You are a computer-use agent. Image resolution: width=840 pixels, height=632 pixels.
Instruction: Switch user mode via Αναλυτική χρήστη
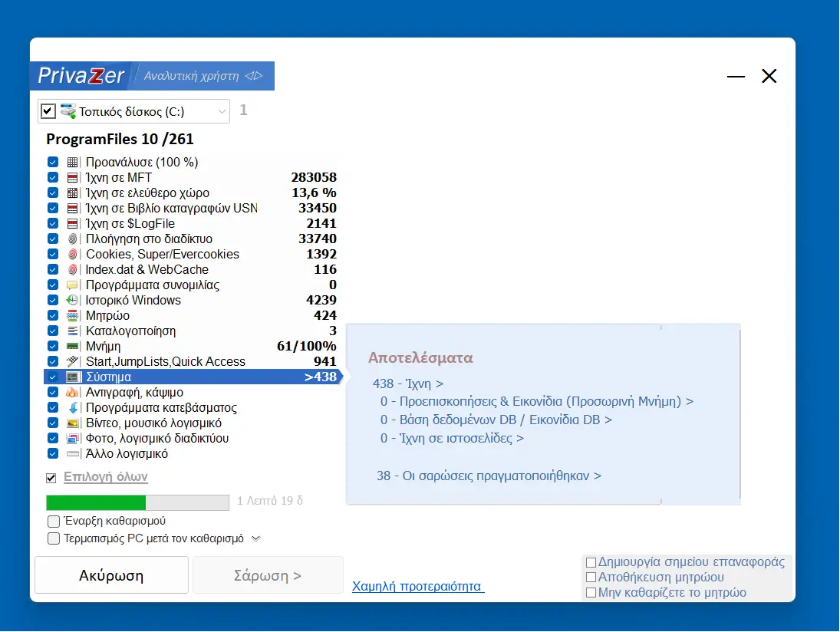click(203, 76)
